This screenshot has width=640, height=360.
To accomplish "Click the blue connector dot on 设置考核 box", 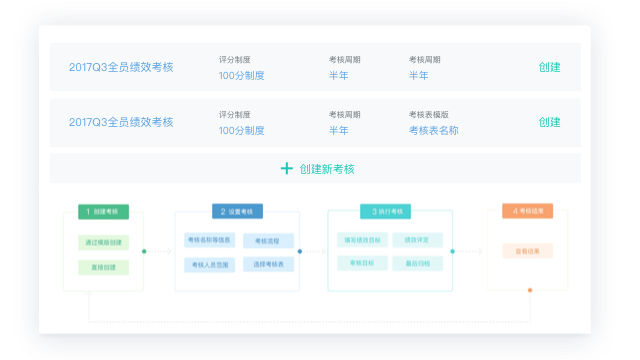I will coord(300,251).
